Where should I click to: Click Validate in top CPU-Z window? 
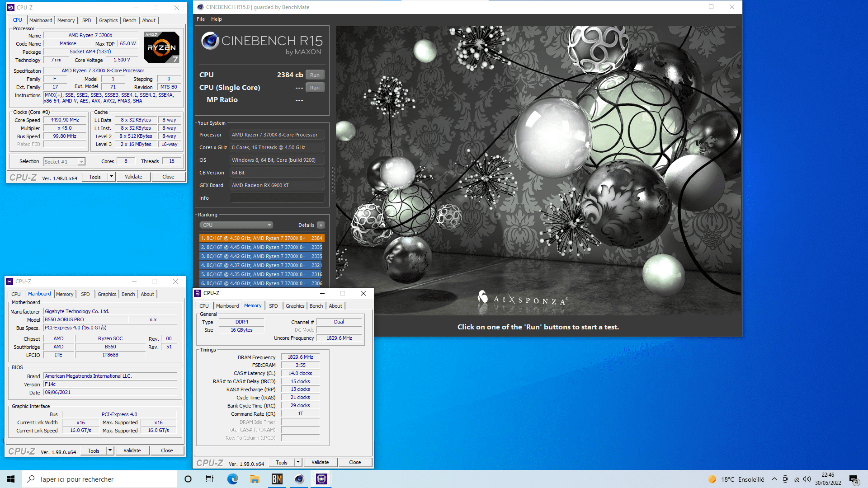[x=133, y=177]
